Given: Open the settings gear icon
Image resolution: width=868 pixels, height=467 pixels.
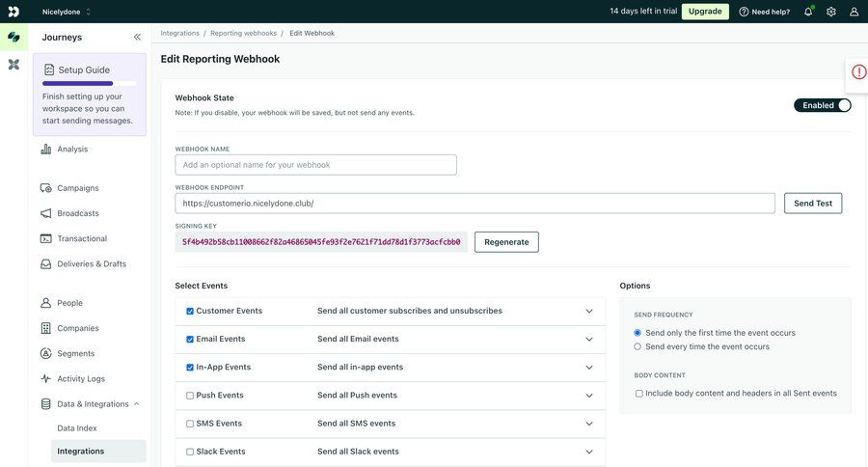Looking at the screenshot, I should (x=831, y=12).
